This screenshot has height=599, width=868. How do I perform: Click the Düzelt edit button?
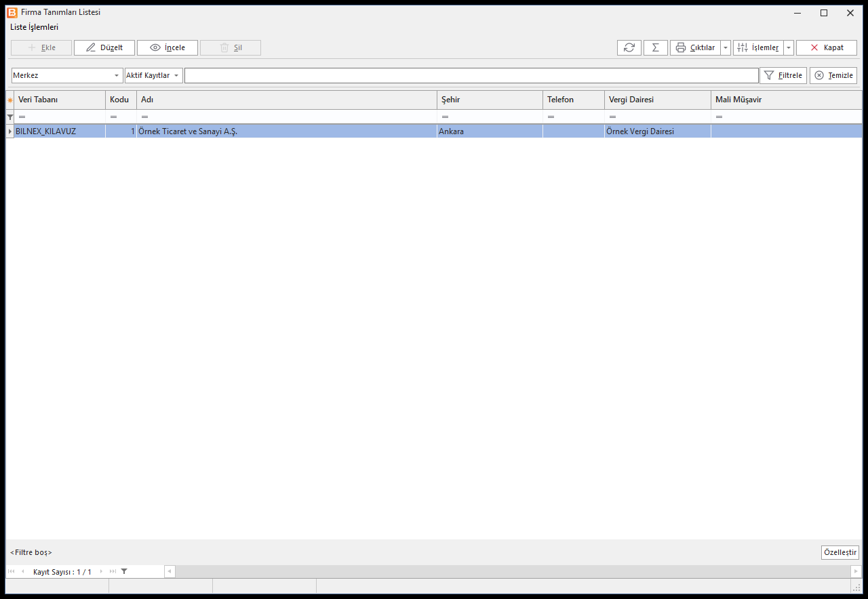pyautogui.click(x=104, y=47)
